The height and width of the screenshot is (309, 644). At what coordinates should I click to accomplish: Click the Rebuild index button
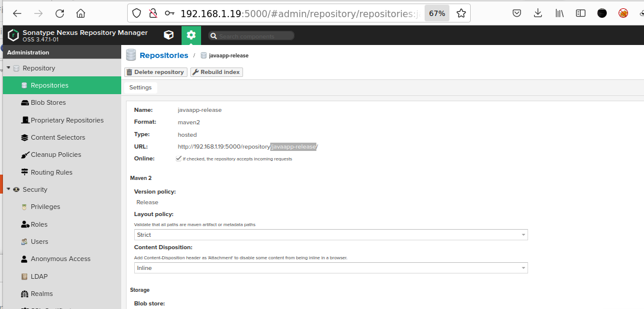click(216, 72)
